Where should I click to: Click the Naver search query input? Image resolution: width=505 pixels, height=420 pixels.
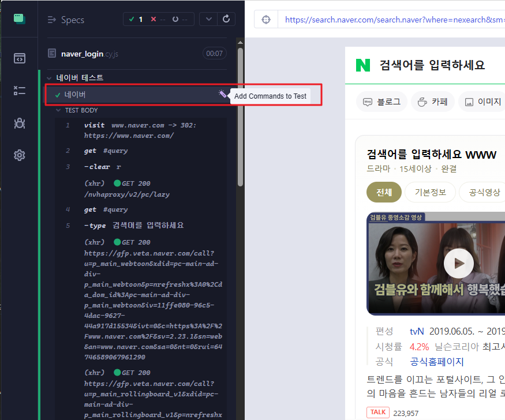tap(432, 65)
